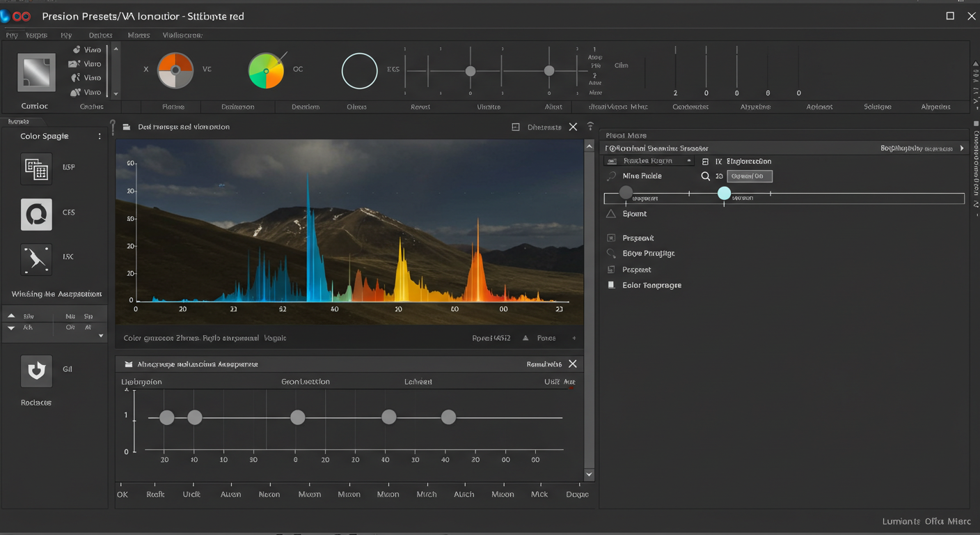
Task: Select the CFS circular ring icon
Action: (x=35, y=214)
